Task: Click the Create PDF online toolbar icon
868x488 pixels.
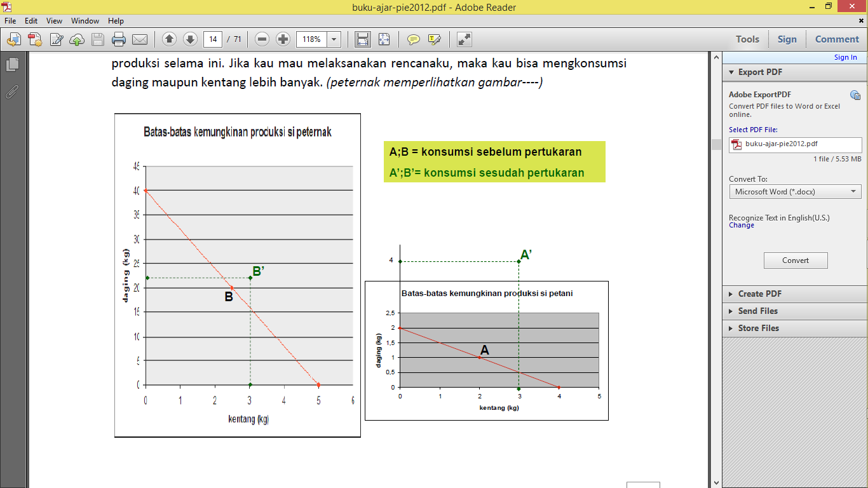Action: pos(34,39)
